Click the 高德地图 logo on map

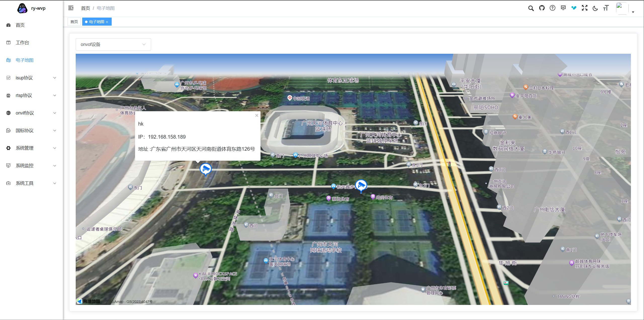(x=89, y=301)
